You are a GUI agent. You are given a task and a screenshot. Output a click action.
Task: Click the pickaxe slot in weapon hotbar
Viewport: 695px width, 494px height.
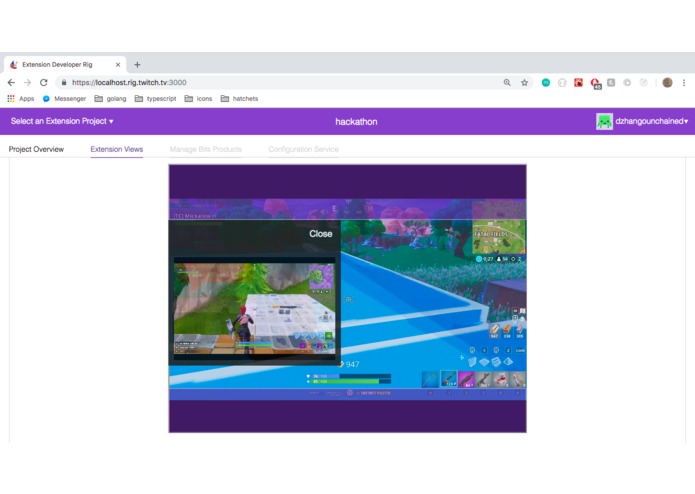[430, 380]
